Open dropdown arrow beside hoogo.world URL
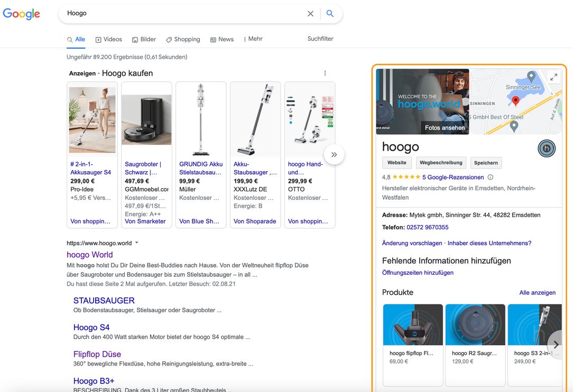Viewport: 573px width, 392px height. coord(137,242)
